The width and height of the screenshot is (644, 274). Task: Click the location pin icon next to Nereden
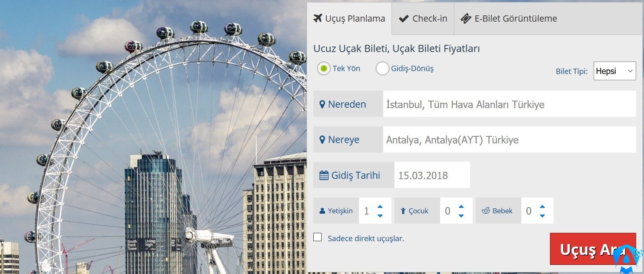click(322, 104)
